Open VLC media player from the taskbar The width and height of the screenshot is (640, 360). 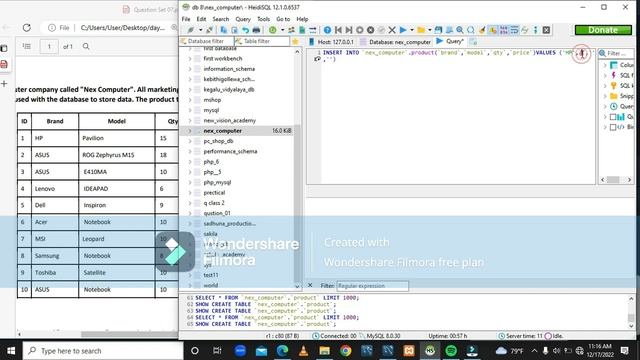(x=303, y=351)
